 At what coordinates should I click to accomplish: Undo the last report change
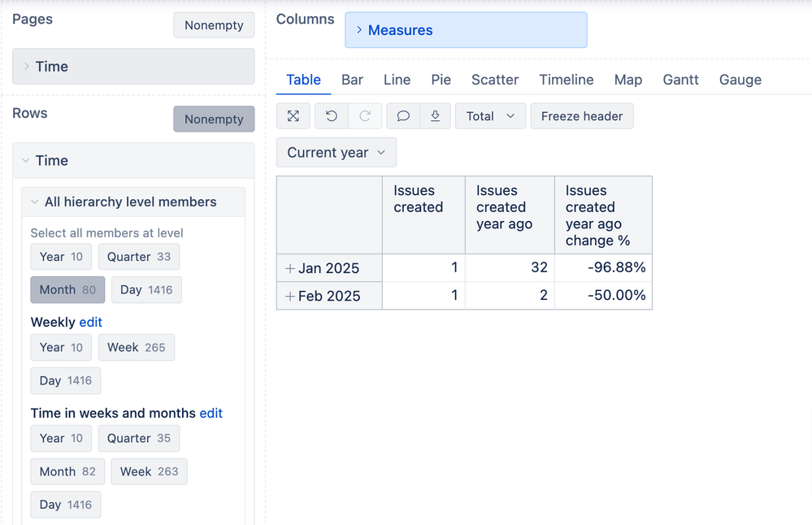point(332,116)
